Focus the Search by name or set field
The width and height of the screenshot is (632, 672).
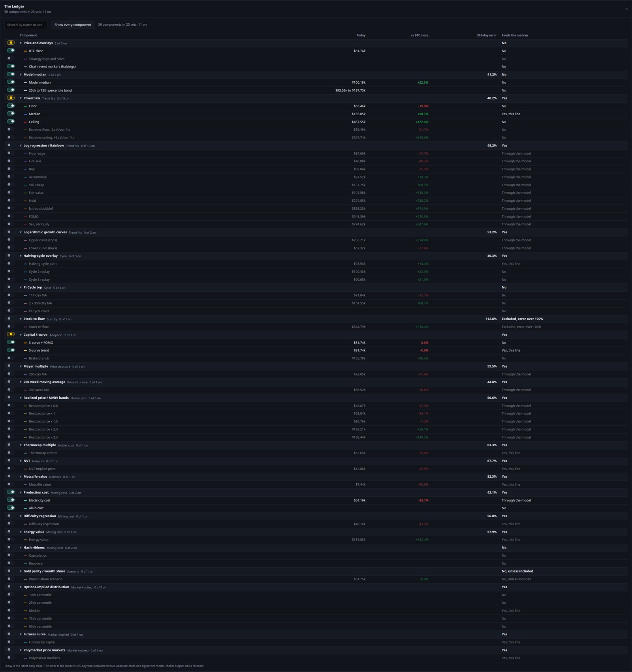click(26, 24)
